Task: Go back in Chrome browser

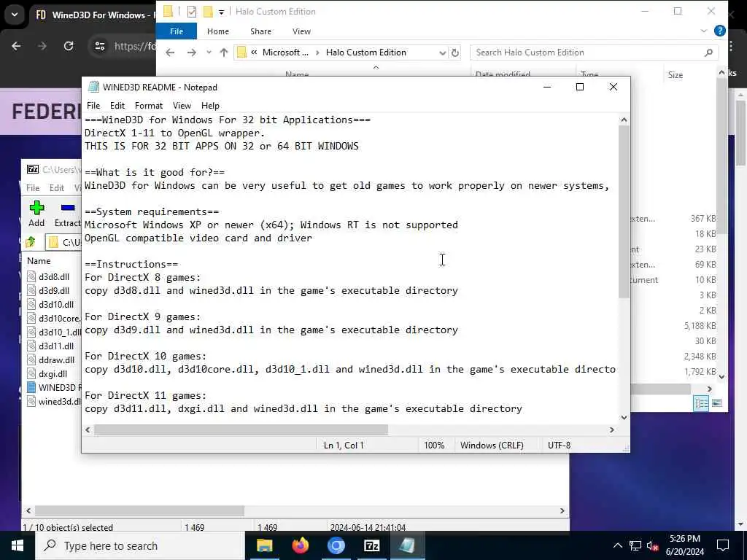Action: tap(16, 46)
